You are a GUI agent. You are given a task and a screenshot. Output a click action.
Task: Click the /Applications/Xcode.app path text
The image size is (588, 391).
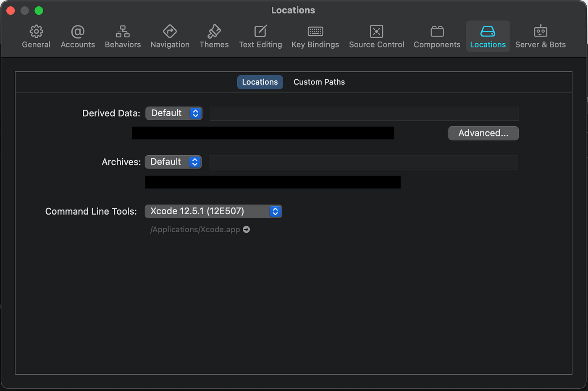[195, 229]
